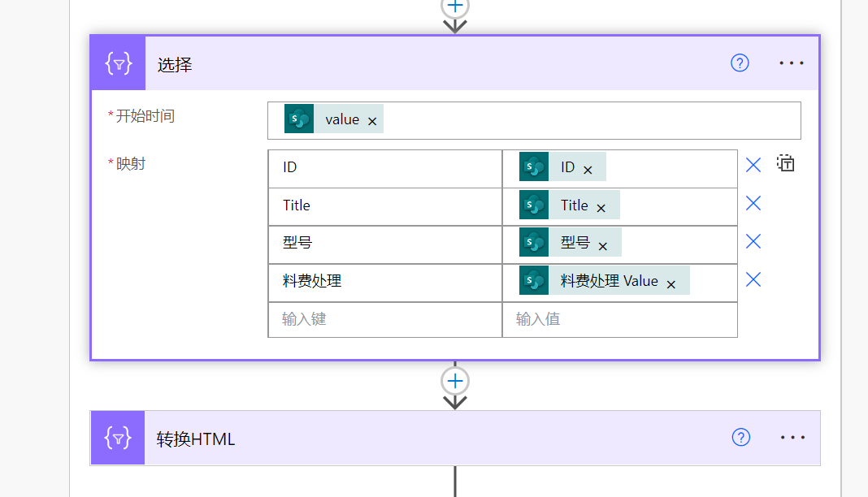Delete the ID mapping row

[753, 165]
